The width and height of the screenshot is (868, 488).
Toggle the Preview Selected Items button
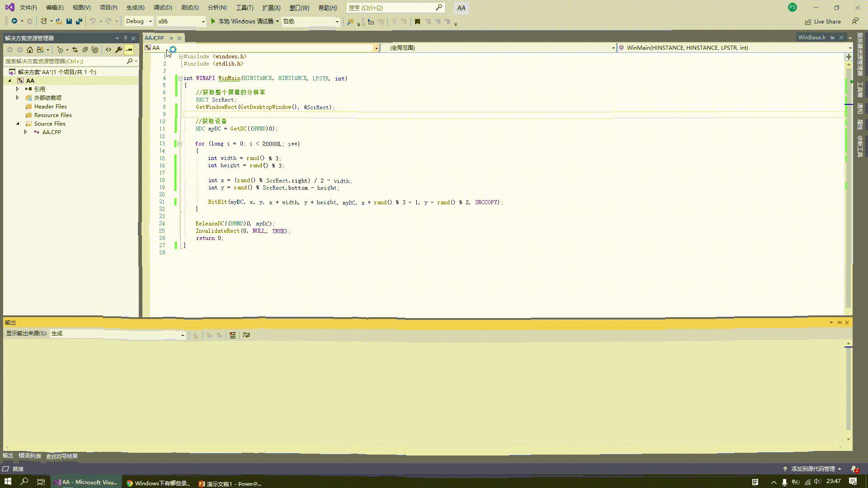(129, 50)
